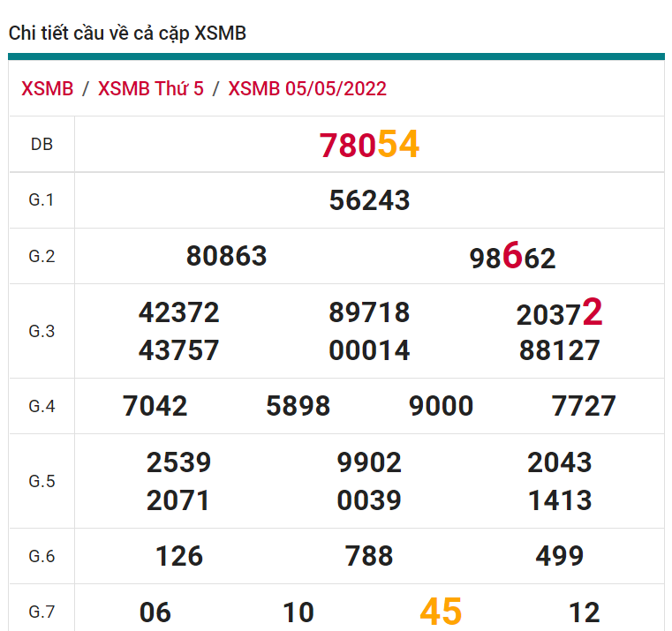Screen dimensions: 672x631
Task: Select the special prize number 78054
Action: click(369, 145)
